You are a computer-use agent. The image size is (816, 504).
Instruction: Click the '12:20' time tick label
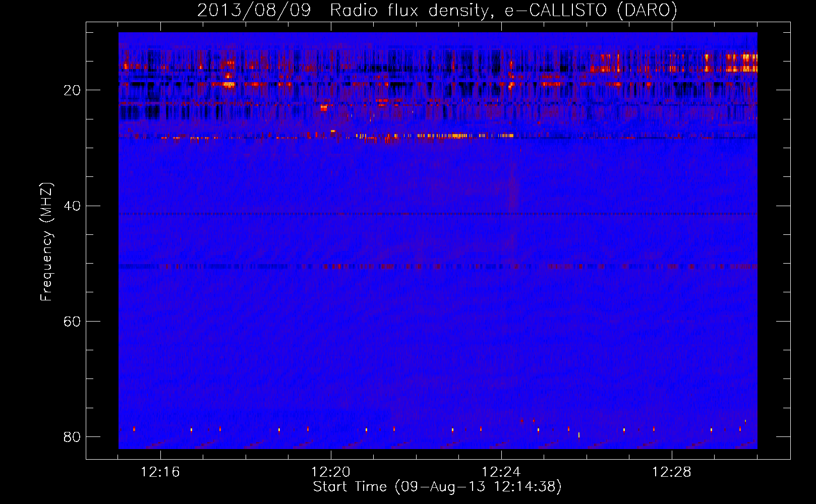click(331, 472)
